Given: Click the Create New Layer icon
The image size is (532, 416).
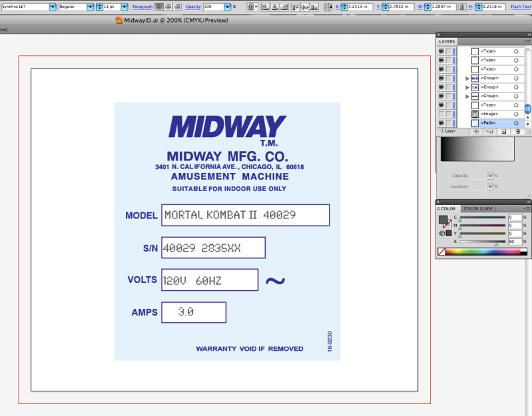Looking at the screenshot, I should 504,132.
